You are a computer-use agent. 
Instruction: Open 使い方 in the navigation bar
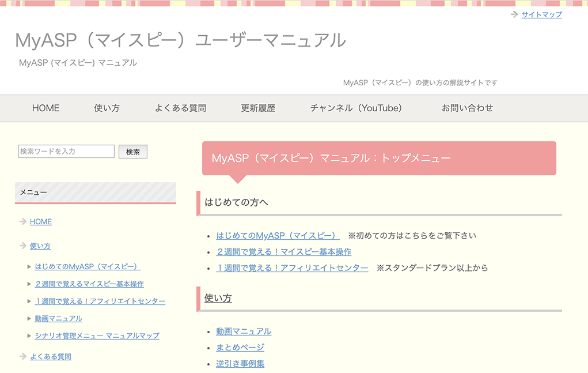107,108
